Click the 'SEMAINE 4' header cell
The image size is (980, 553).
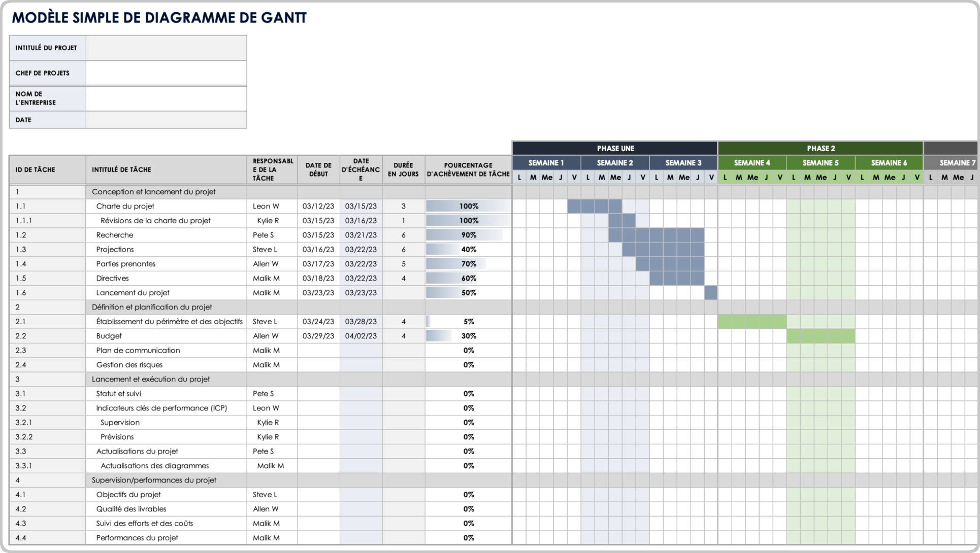tap(752, 163)
